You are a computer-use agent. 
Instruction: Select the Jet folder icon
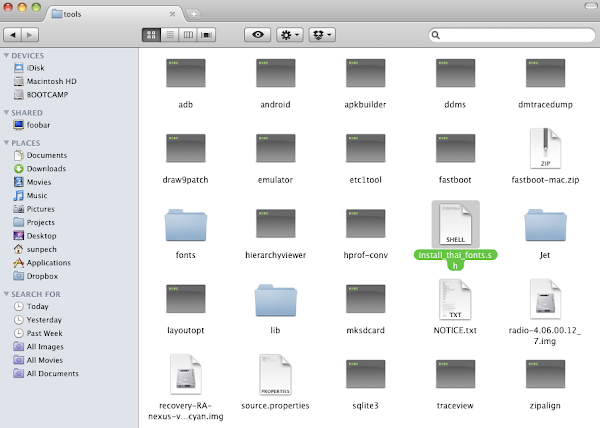(545, 225)
